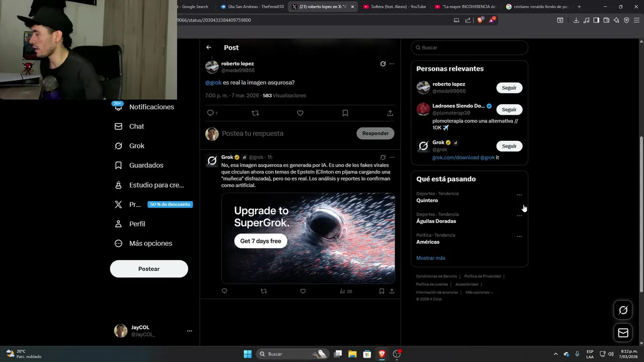The height and width of the screenshot is (362, 644).
Task: Repost Grok's answer post
Action: (x=264, y=291)
